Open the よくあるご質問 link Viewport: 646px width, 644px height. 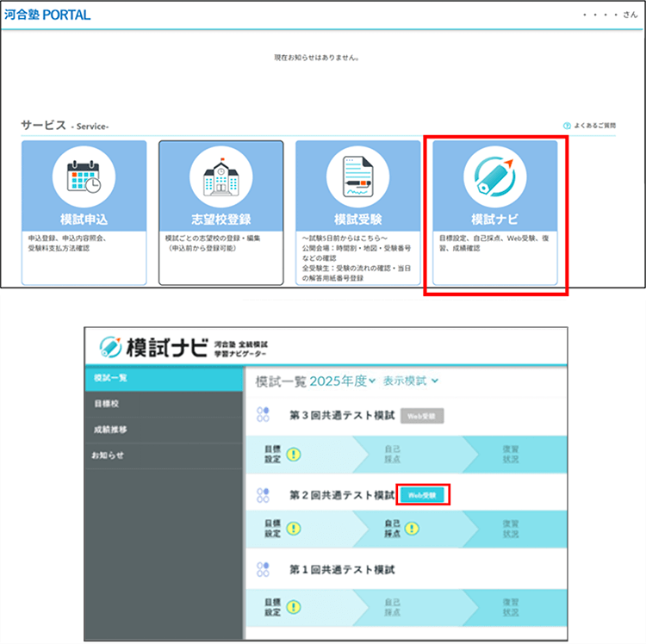tap(594, 126)
